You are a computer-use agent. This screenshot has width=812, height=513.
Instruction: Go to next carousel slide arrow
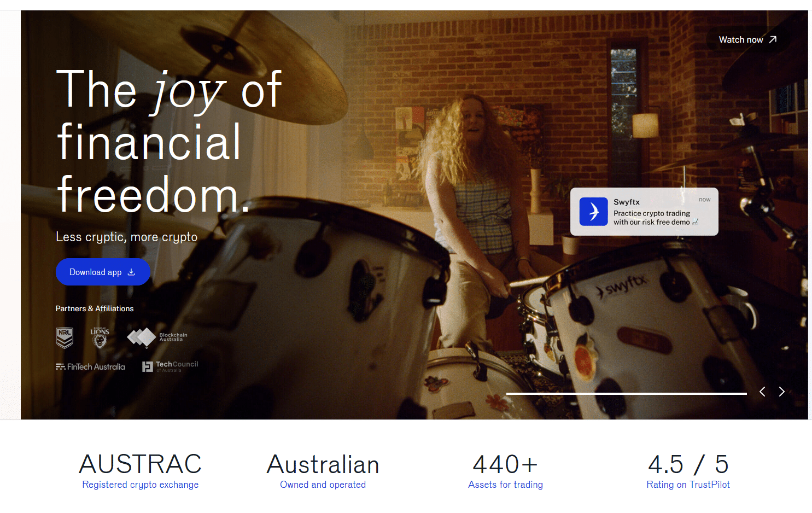pyautogui.click(x=782, y=392)
